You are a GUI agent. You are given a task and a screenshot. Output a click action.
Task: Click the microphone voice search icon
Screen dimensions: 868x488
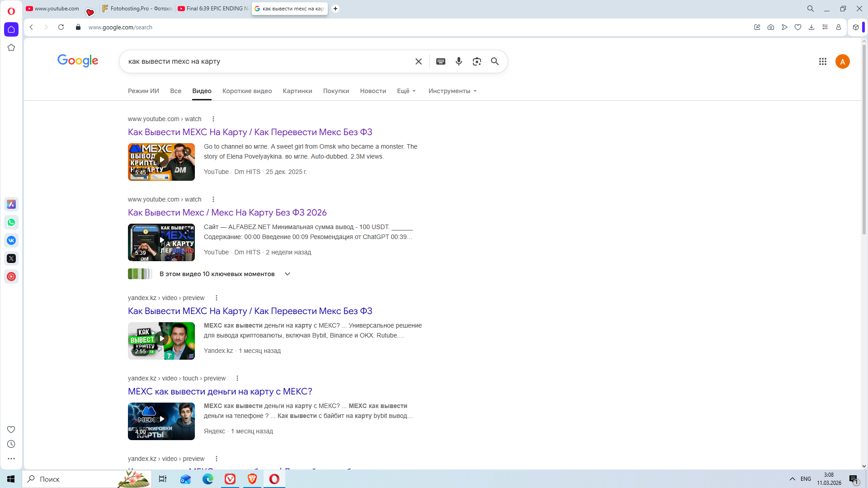[458, 61]
